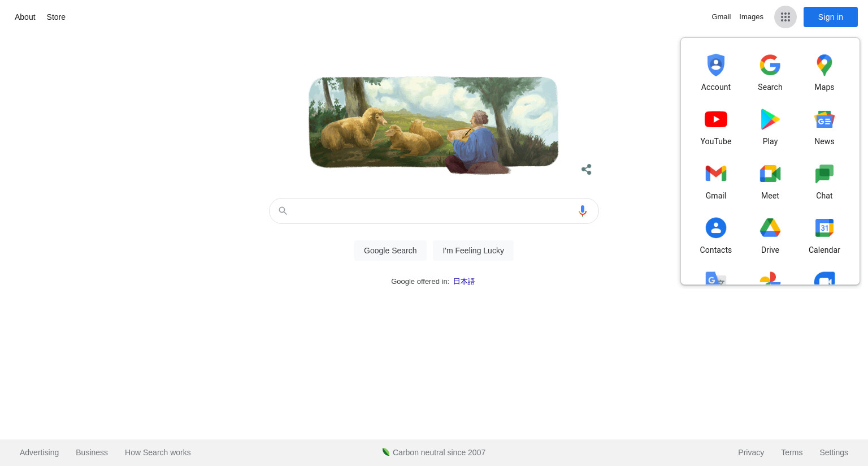Open the Play store app icon
The width and height of the screenshot is (868, 466).
(770, 128)
